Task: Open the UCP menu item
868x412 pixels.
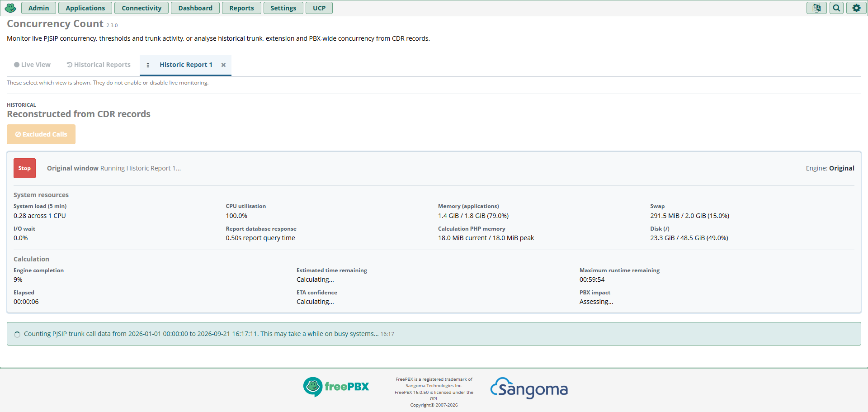Action: tap(319, 8)
